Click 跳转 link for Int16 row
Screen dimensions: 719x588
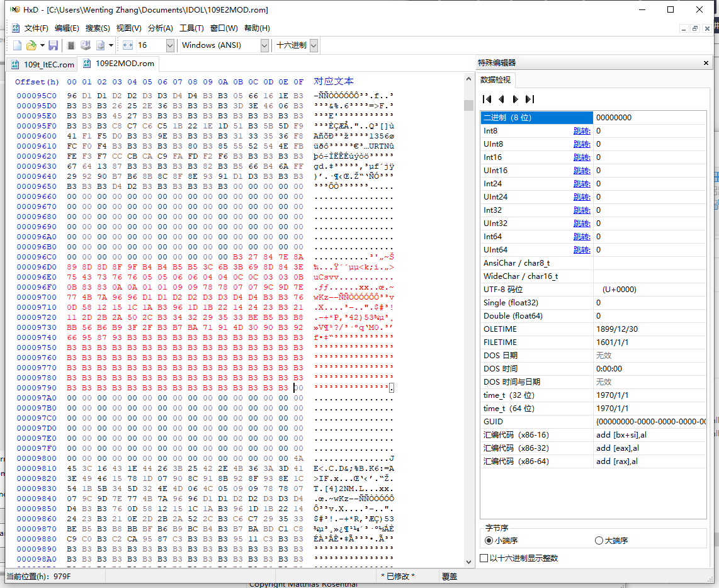(x=582, y=158)
